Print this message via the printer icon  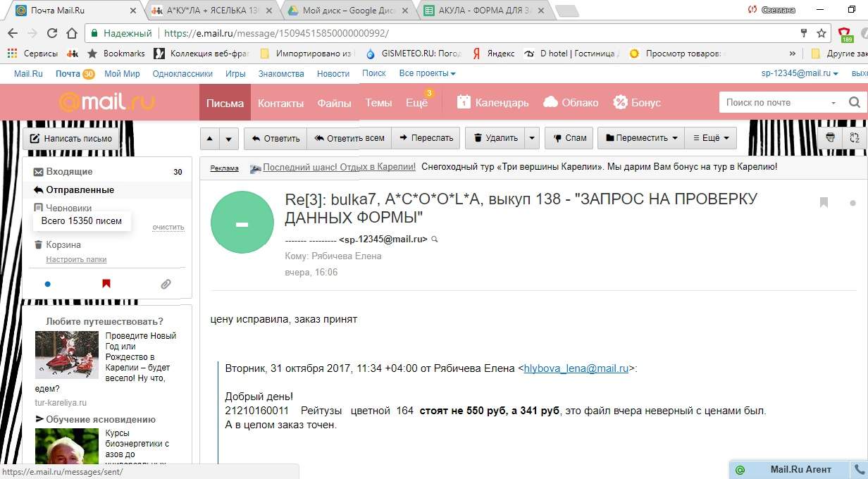[x=831, y=138]
